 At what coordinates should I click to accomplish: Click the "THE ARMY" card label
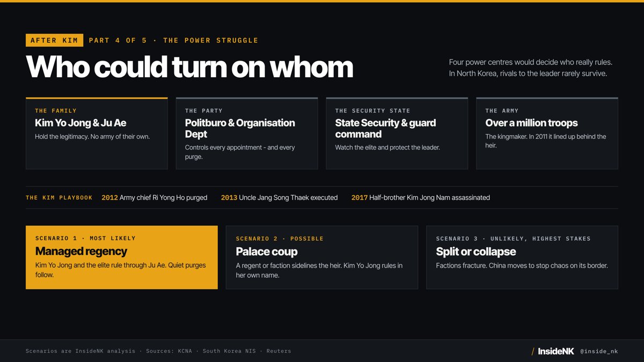coord(502,110)
